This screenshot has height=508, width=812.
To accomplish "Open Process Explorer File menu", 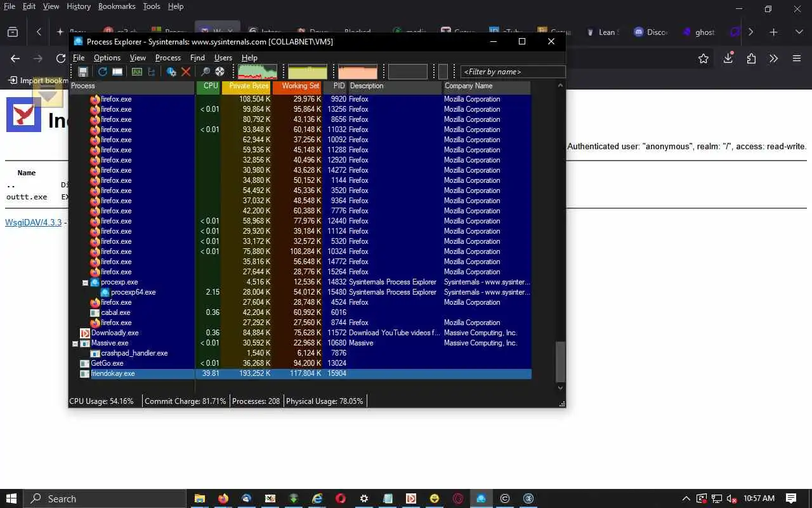I will tap(79, 58).
